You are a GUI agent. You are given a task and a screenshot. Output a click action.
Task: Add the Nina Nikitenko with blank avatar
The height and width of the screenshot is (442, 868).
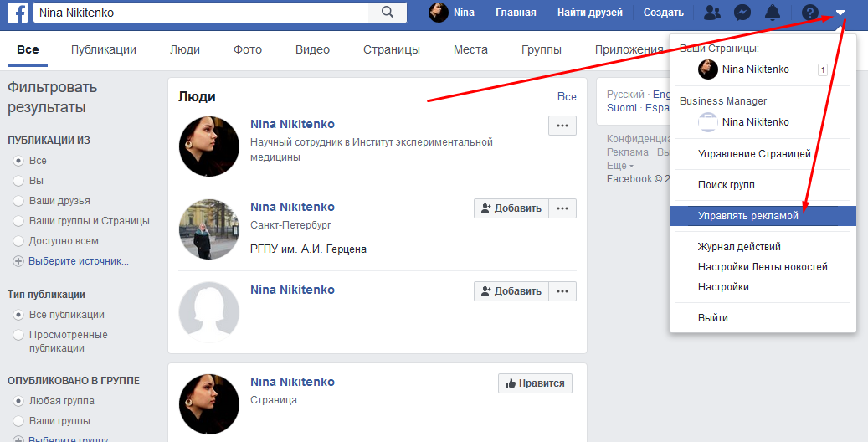click(x=511, y=290)
